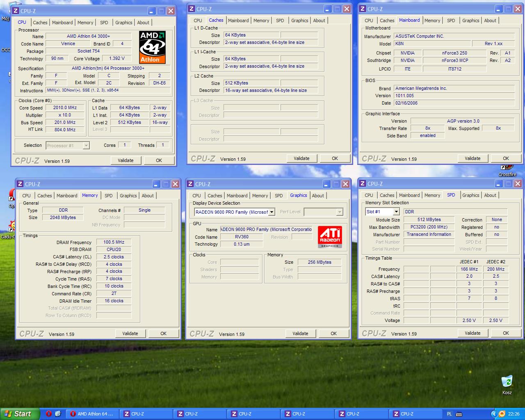
Task: Click the ATI Radeon graphics logo
Action: [330, 237]
